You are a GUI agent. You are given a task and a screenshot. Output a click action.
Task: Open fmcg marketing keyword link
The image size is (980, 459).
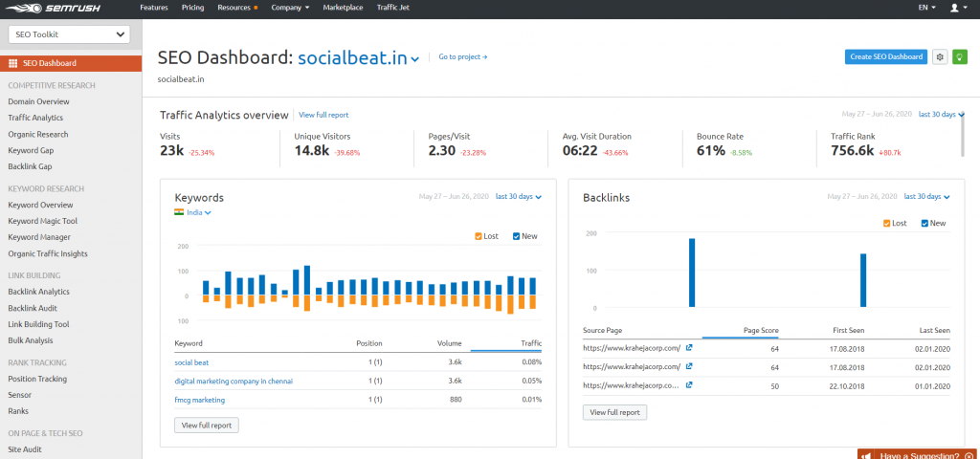pyautogui.click(x=199, y=400)
